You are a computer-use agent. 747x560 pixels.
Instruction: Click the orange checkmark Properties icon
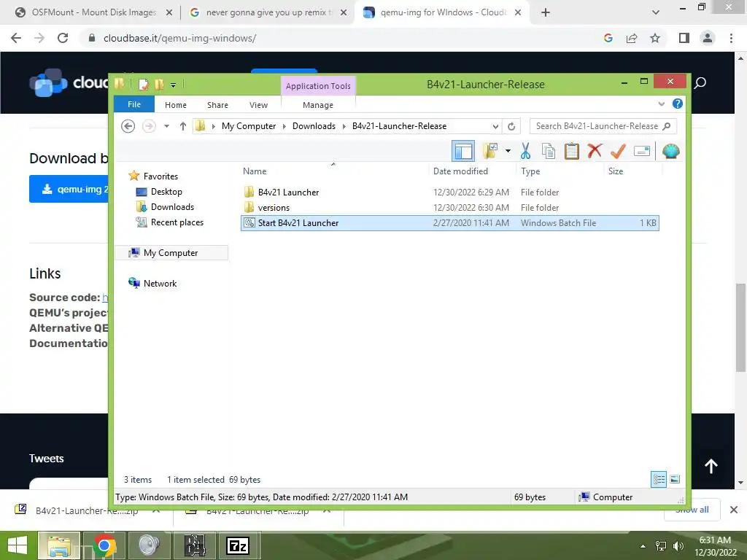618,151
